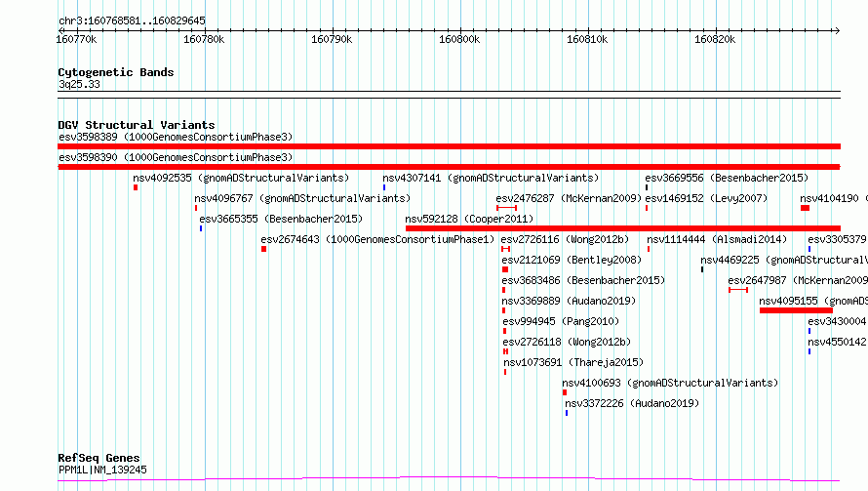Open nsv592128 Cooper2011 label
Viewport: 868px width, 491px height.
click(469, 219)
